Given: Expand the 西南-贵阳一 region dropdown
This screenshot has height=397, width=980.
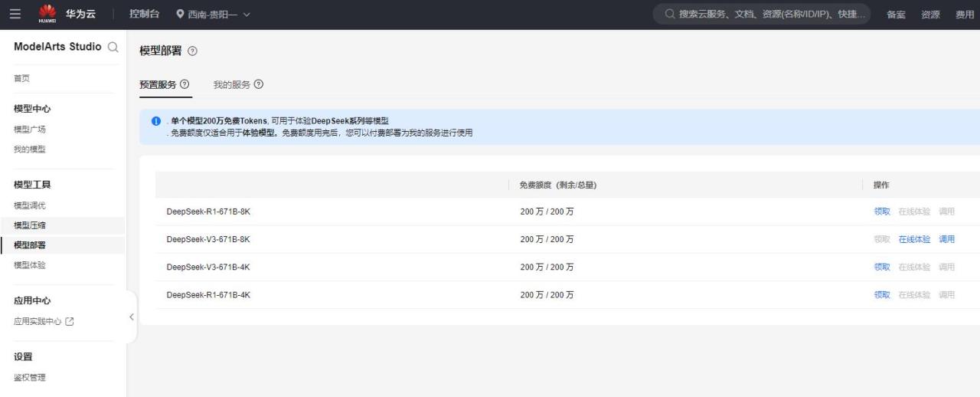Looking at the screenshot, I should pyautogui.click(x=247, y=15).
